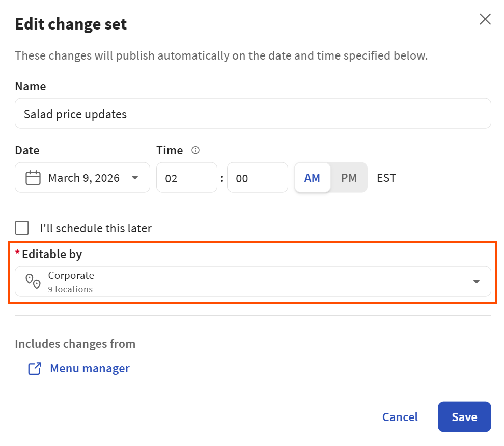The width and height of the screenshot is (504, 446).
Task: Select AM as the time period
Action: click(x=312, y=178)
